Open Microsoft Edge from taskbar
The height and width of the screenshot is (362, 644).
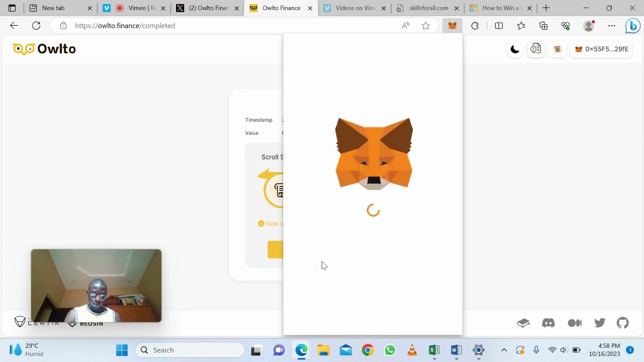(301, 350)
